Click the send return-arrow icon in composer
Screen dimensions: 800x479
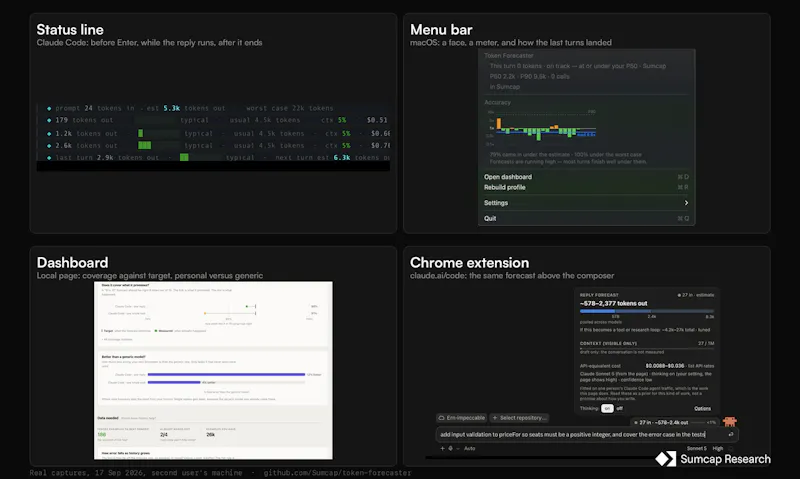tap(731, 435)
